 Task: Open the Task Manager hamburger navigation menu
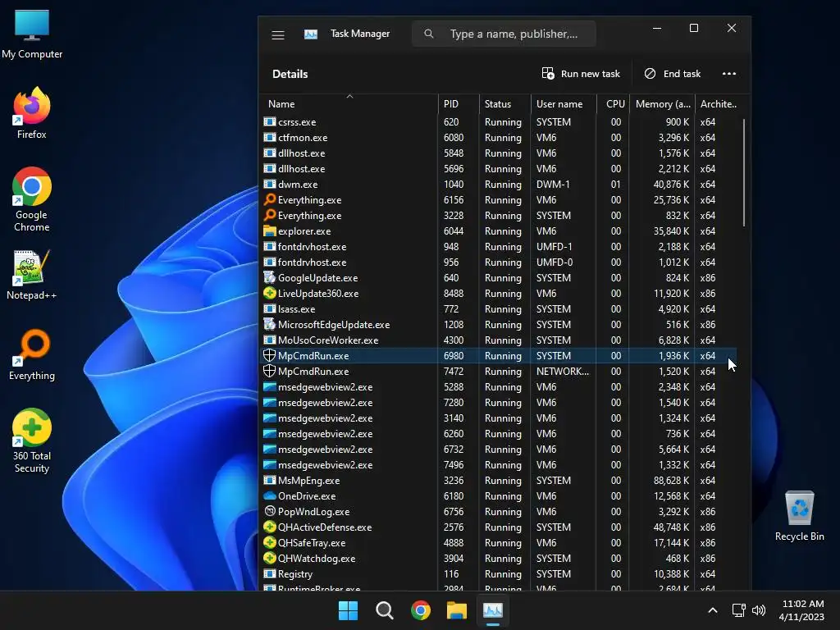tap(278, 34)
